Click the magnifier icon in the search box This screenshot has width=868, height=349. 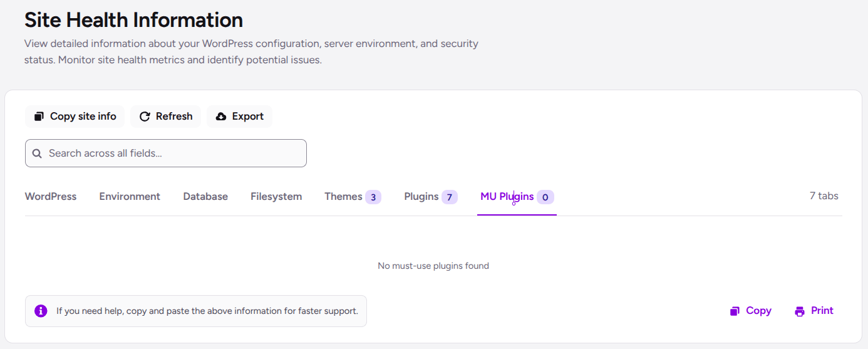click(x=37, y=154)
